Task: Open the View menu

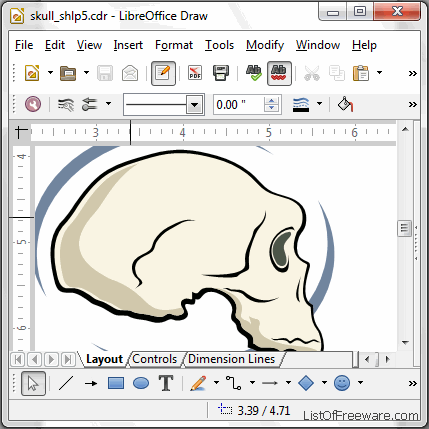Action: (x=89, y=45)
